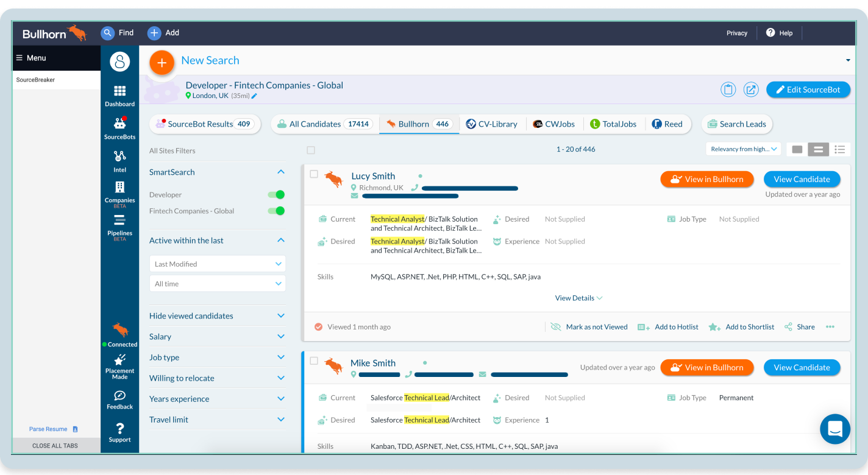This screenshot has width=868, height=475.
Task: Open the Feedback sidebar icon
Action: (119, 399)
